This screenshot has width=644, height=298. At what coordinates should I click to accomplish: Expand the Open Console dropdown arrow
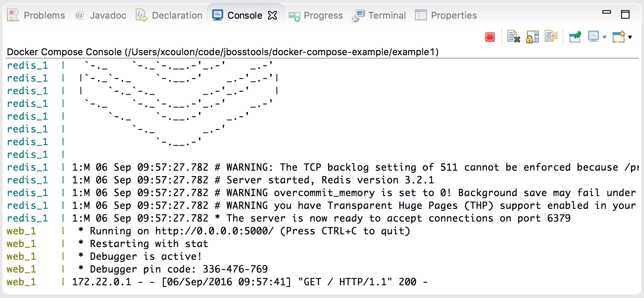(x=630, y=37)
